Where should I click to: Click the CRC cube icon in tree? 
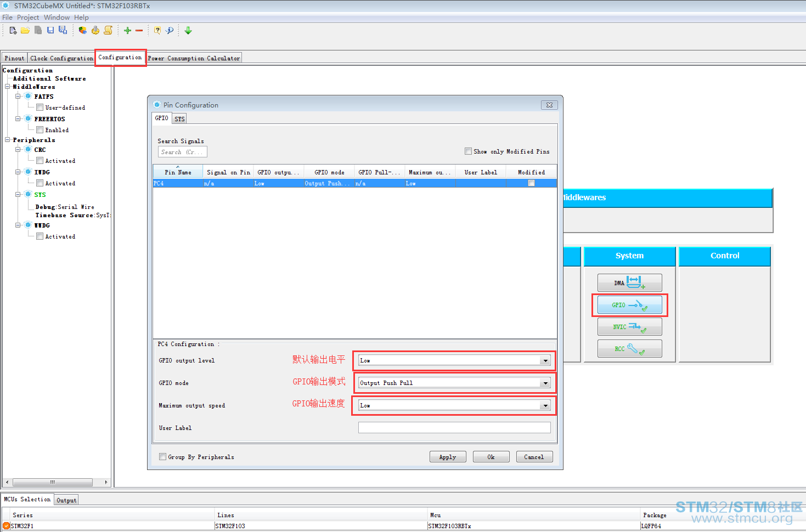coord(28,149)
